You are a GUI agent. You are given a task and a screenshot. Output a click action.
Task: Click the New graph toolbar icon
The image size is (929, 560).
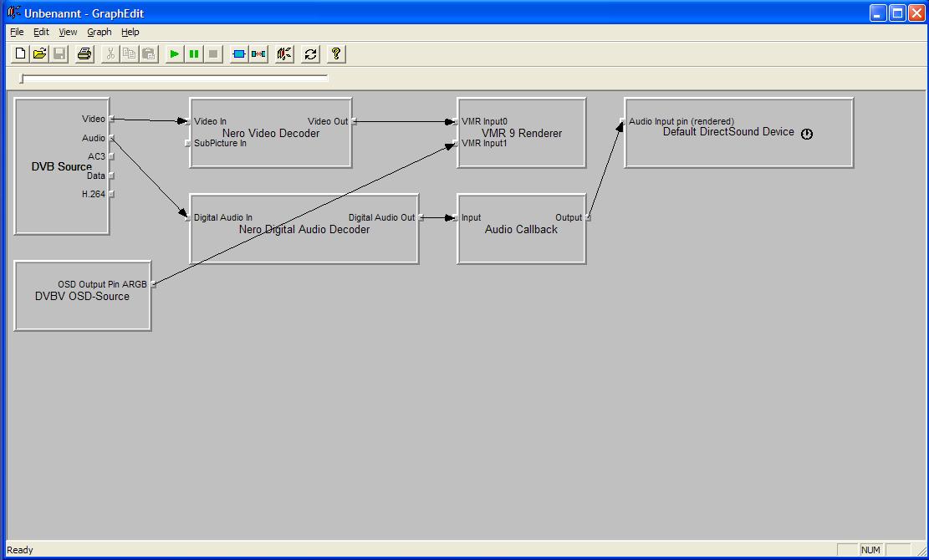[20, 53]
